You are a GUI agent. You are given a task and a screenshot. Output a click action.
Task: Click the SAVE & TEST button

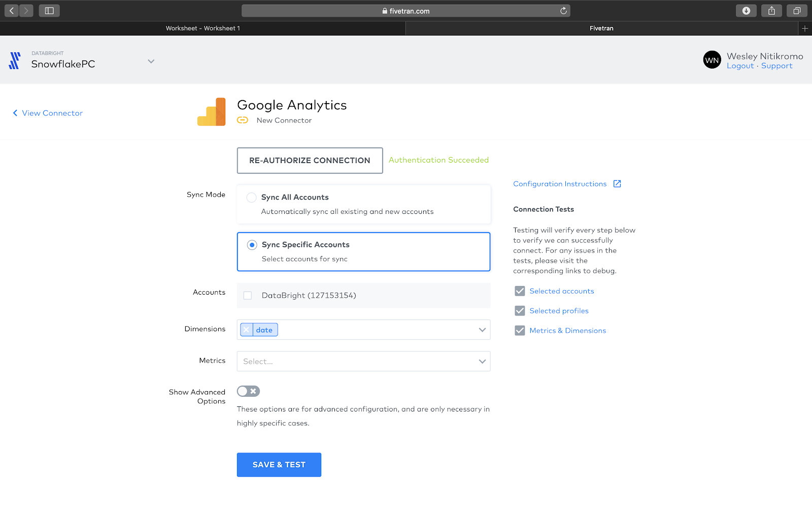(x=279, y=465)
